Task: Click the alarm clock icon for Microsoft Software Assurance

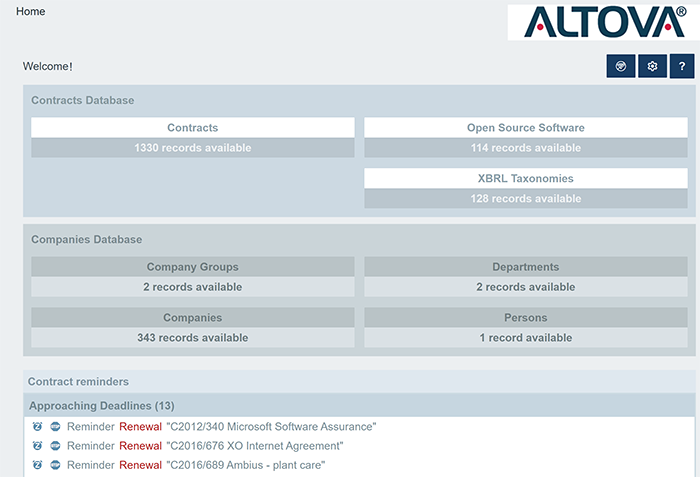Action: tap(38, 427)
